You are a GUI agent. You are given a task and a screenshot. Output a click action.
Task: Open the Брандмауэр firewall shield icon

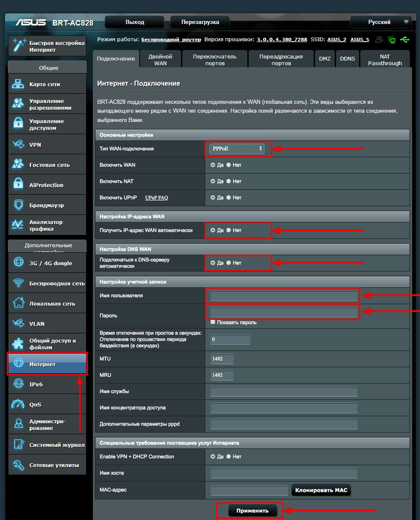point(18,205)
